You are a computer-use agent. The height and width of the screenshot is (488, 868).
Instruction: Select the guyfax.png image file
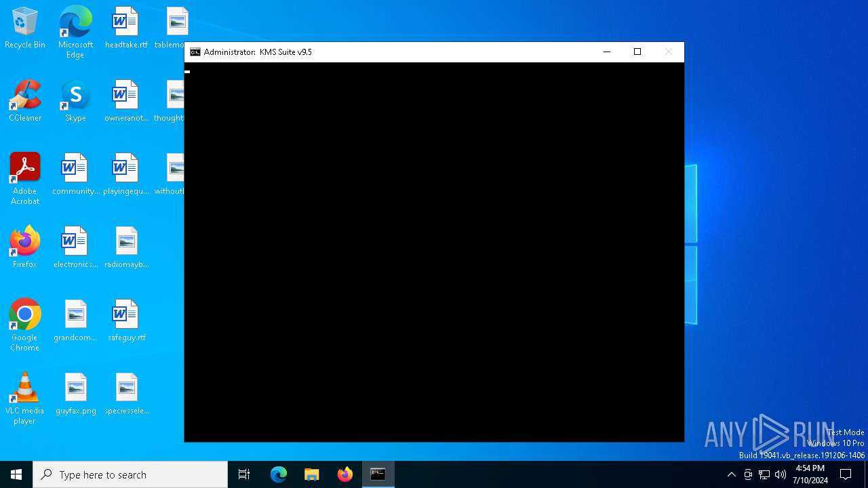coord(75,394)
